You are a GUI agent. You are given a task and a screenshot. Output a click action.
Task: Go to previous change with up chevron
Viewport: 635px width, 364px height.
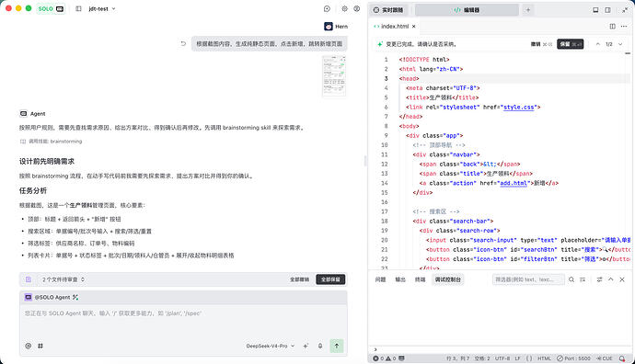click(598, 44)
